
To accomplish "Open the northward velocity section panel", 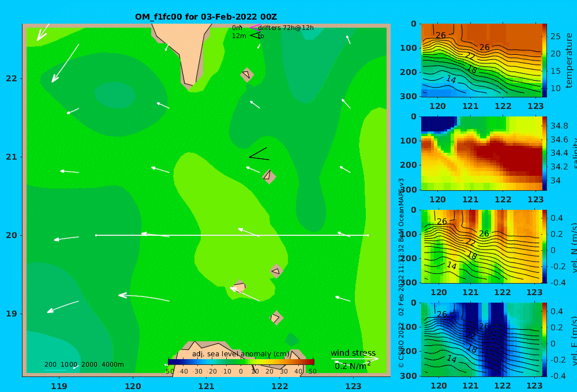I will click(x=481, y=246).
